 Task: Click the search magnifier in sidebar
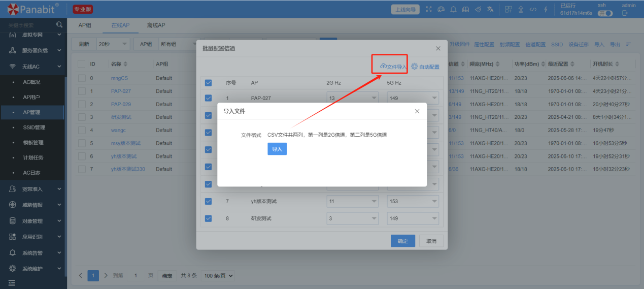click(x=59, y=24)
